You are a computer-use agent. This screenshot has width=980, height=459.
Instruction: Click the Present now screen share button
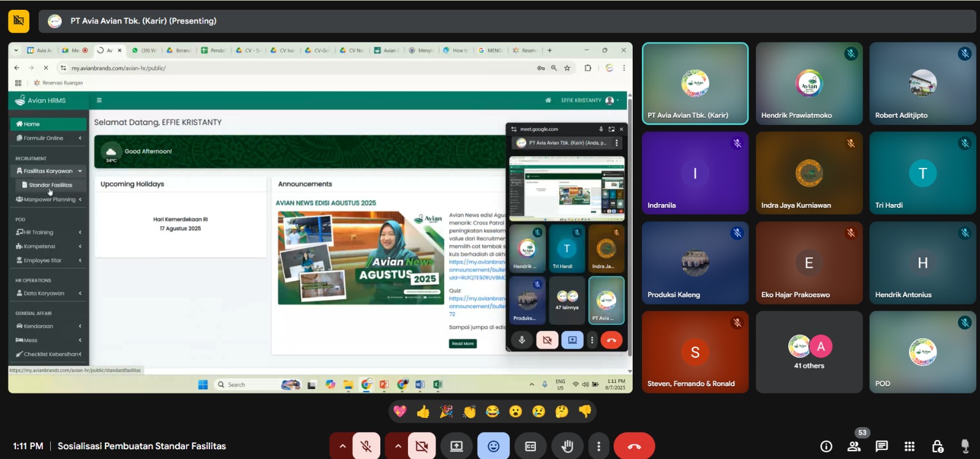[x=456, y=446]
